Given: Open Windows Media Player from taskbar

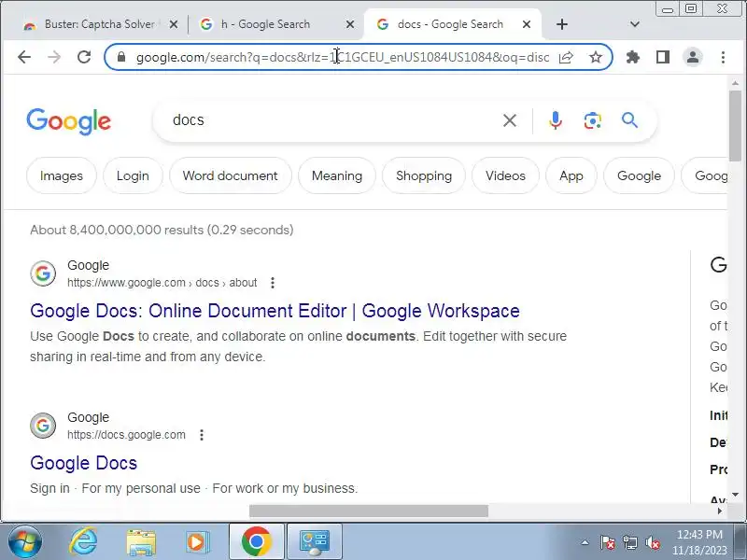Looking at the screenshot, I should tap(197, 541).
